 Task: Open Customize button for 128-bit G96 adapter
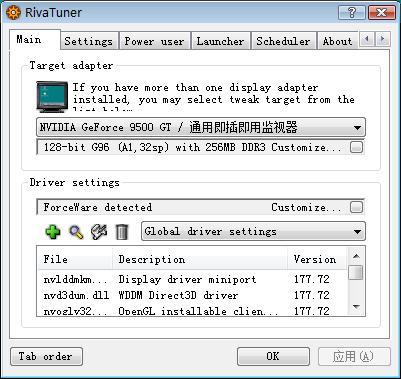[x=356, y=147]
